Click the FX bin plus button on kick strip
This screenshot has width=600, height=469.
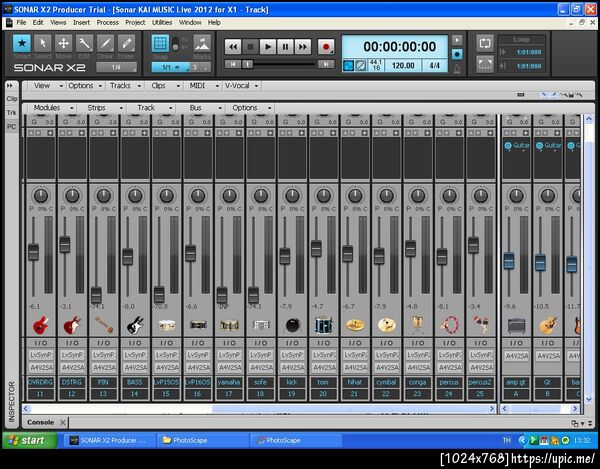302,133
